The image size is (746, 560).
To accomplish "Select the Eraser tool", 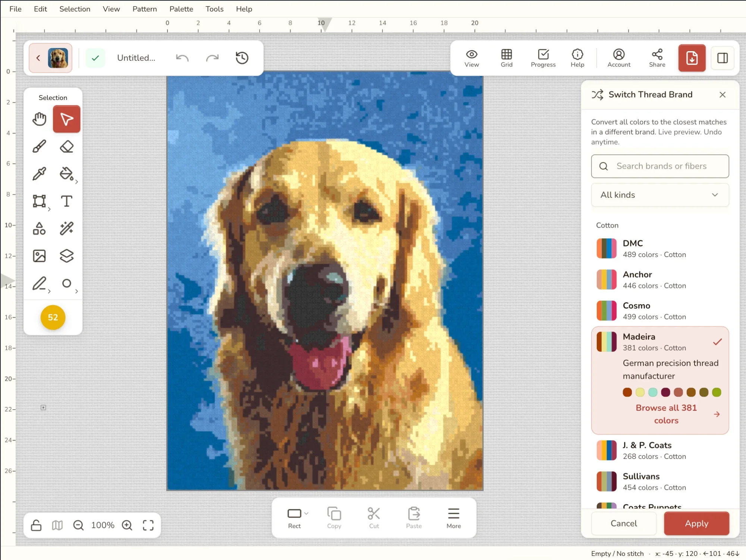I will pyautogui.click(x=66, y=147).
